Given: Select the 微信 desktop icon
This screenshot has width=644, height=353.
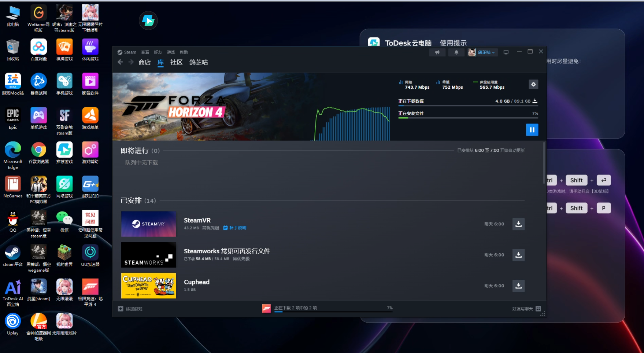Looking at the screenshot, I should (64, 221).
